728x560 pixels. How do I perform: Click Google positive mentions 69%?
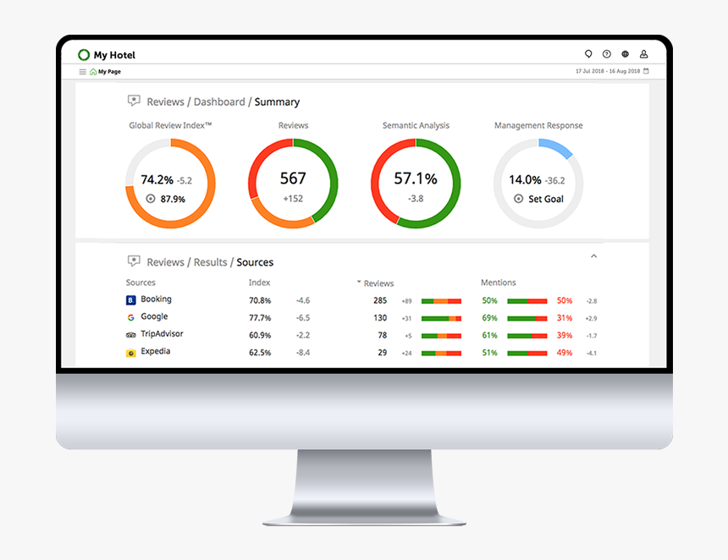489,318
